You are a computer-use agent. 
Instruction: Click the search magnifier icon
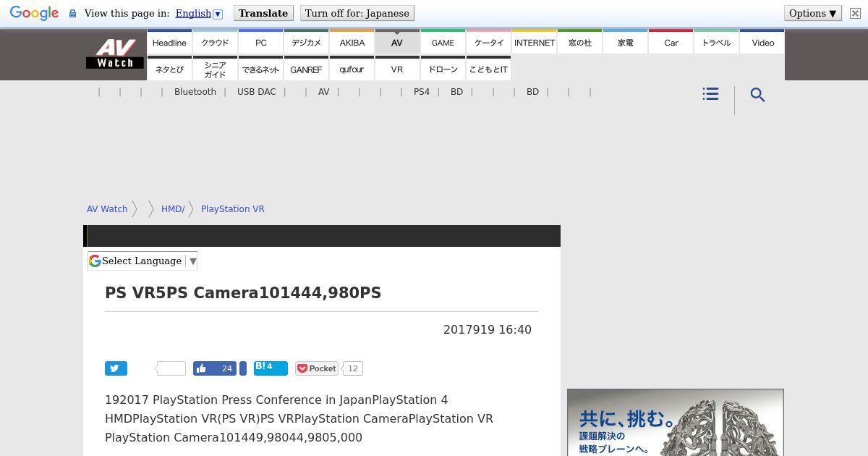pos(757,95)
